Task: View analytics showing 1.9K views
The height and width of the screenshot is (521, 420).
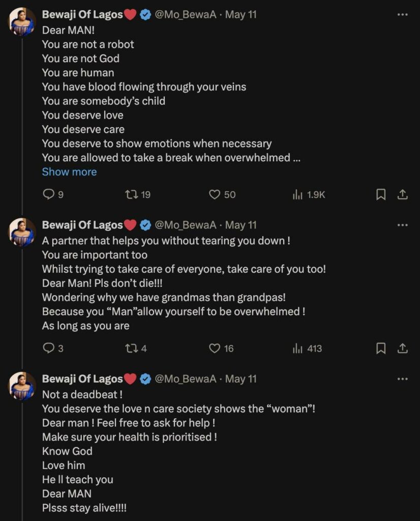Action: point(298,194)
